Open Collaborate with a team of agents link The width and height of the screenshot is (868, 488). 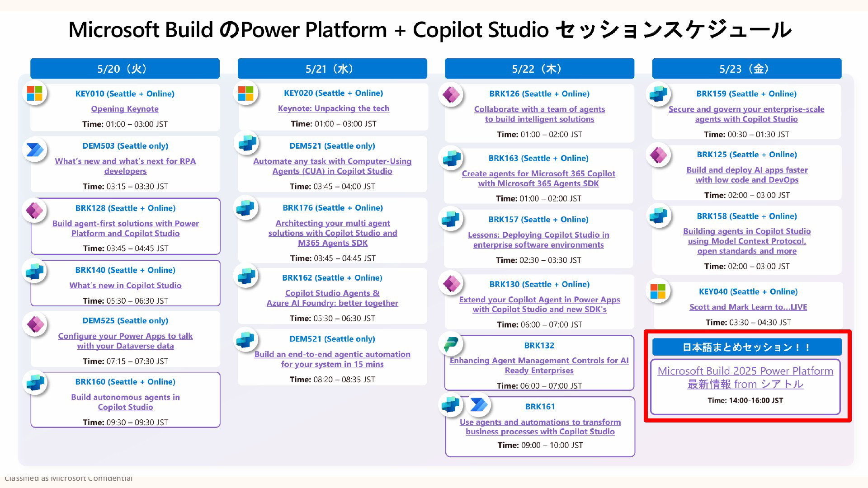[539, 114]
